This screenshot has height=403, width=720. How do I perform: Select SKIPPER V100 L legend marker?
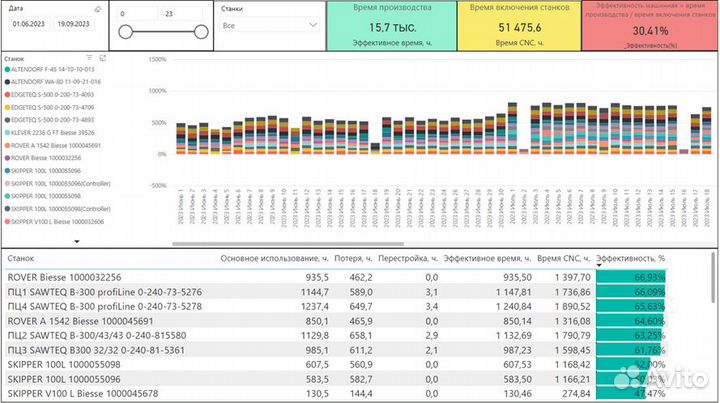(x=8, y=222)
